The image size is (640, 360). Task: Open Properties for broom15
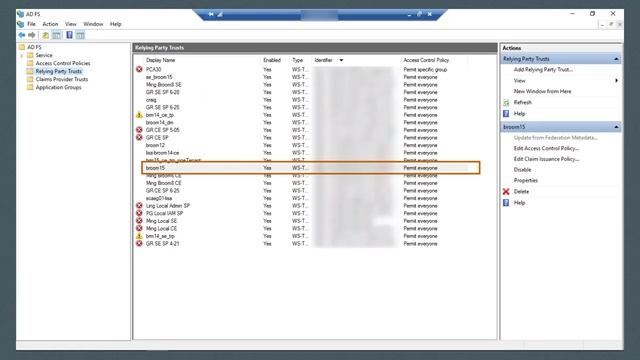tap(526, 180)
